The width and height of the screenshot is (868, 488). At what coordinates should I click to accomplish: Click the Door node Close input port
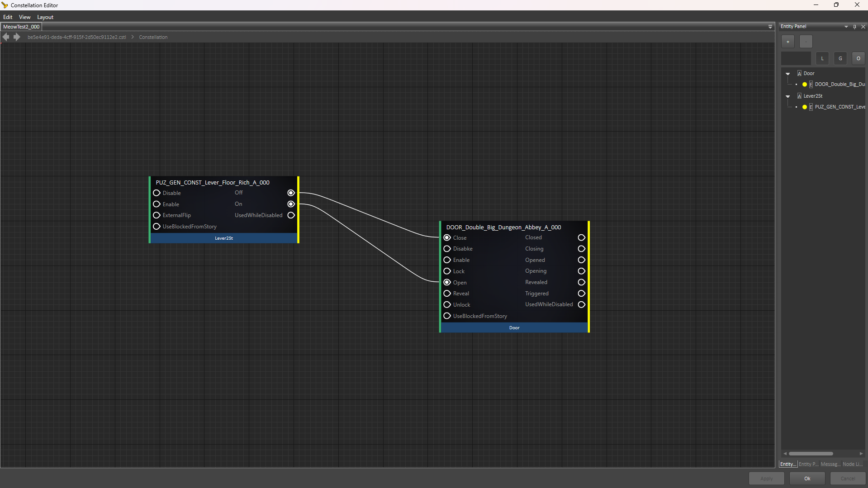coord(447,238)
